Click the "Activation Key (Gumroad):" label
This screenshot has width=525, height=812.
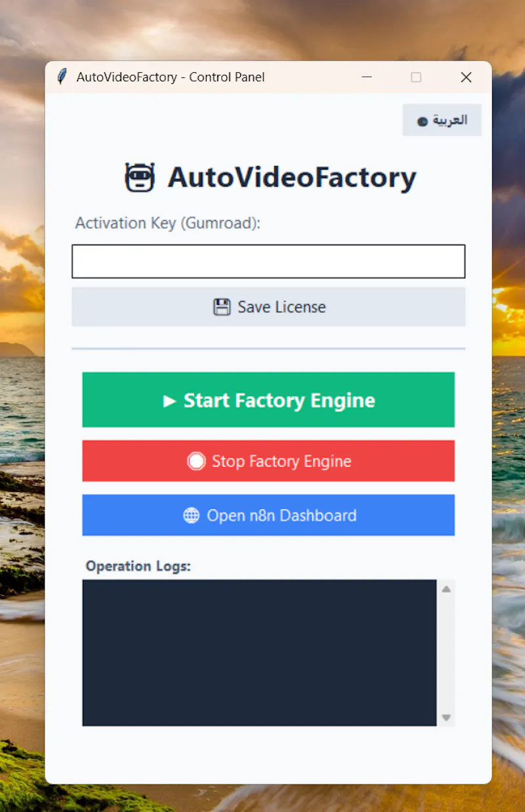(x=168, y=223)
